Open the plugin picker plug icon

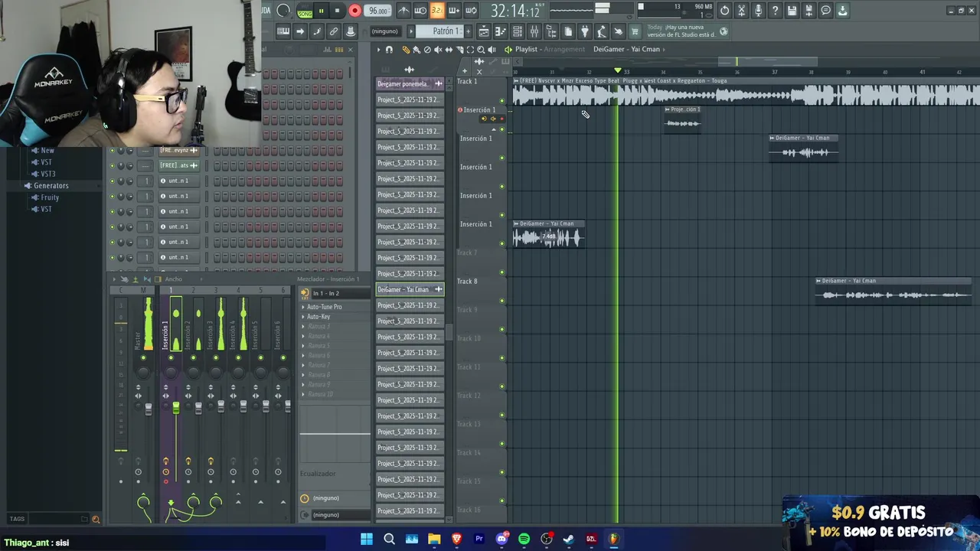coord(584,31)
